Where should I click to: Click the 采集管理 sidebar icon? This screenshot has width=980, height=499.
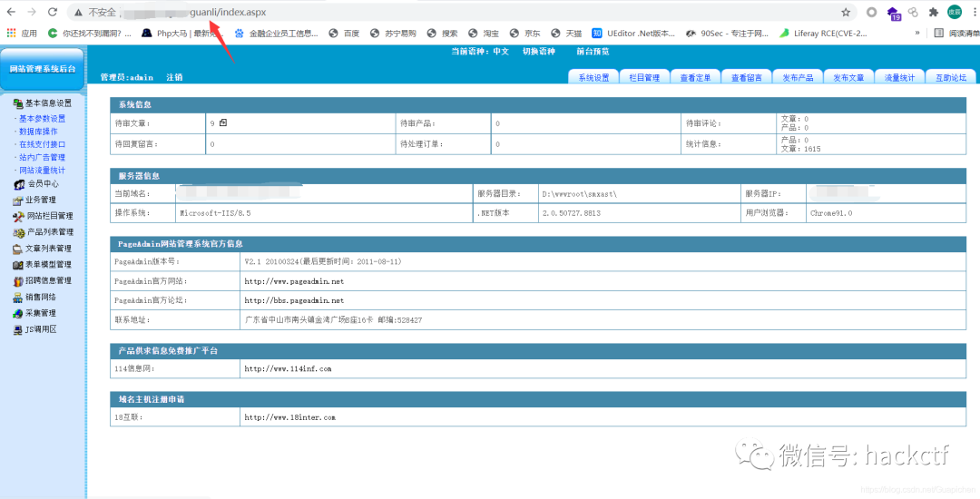18,314
